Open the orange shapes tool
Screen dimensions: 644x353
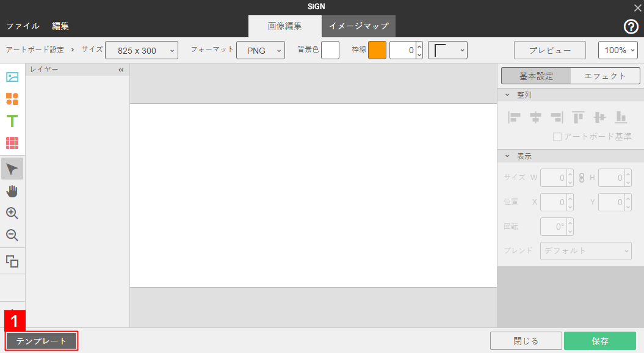pos(12,99)
